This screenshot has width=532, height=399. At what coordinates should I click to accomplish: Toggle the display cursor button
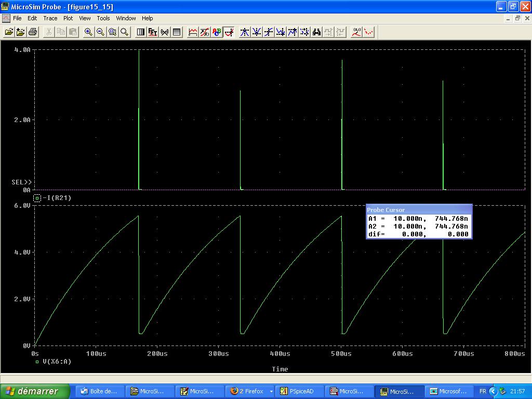(x=229, y=32)
